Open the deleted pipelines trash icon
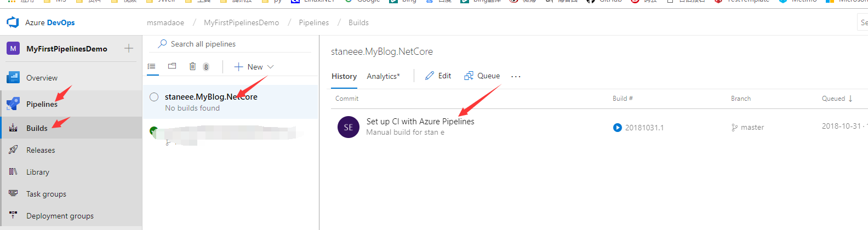 (x=192, y=66)
